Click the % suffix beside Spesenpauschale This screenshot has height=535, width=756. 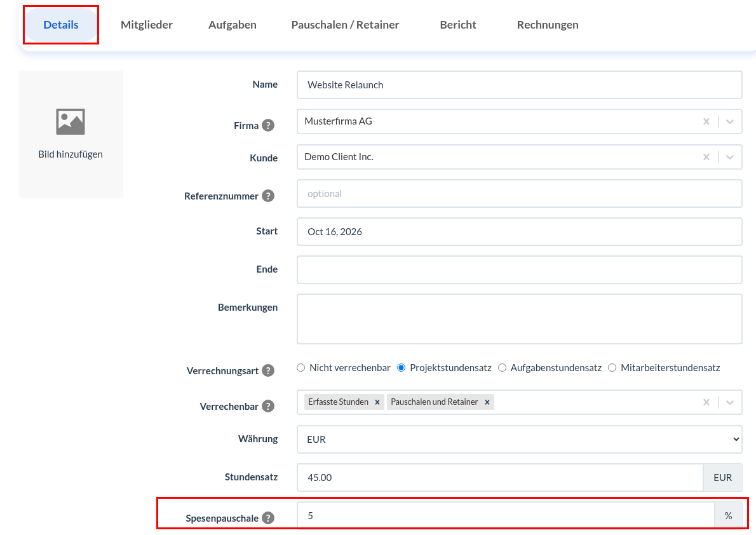tap(728, 516)
